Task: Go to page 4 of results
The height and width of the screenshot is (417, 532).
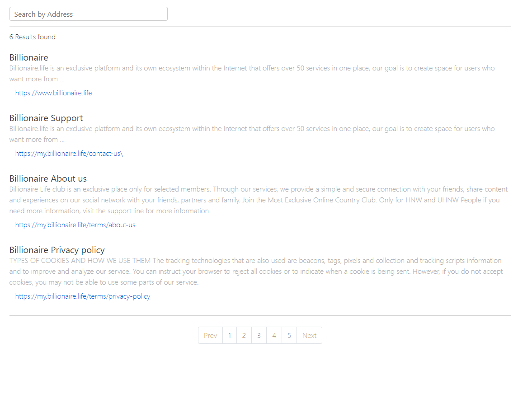Action: pos(274,335)
